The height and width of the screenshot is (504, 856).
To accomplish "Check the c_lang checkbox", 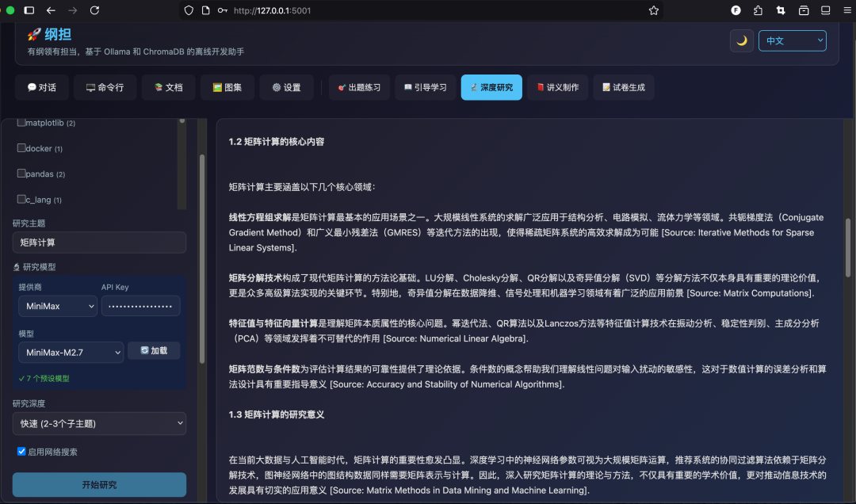I will 21,199.
